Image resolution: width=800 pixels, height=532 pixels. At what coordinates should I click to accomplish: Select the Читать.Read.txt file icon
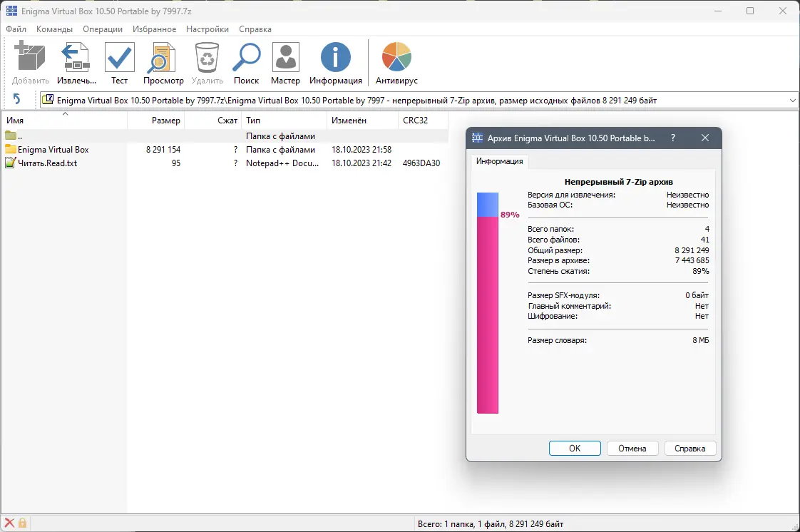[x=10, y=163]
